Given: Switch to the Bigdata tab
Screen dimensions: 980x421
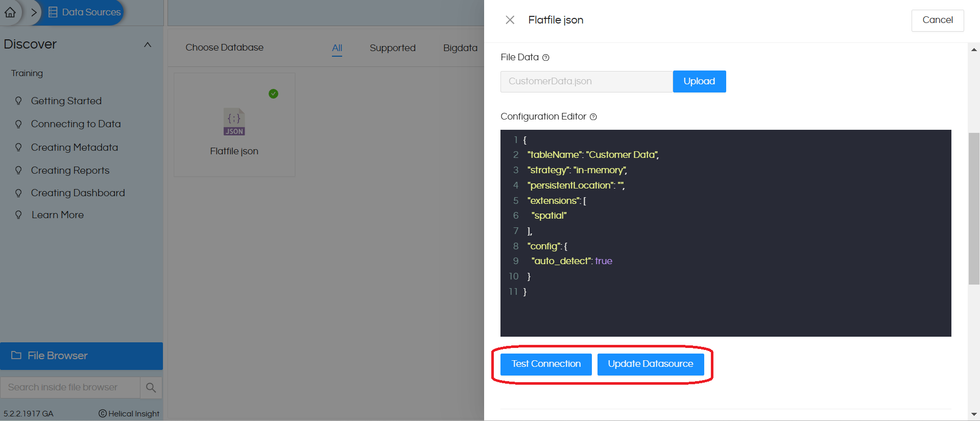Looking at the screenshot, I should click(x=461, y=48).
